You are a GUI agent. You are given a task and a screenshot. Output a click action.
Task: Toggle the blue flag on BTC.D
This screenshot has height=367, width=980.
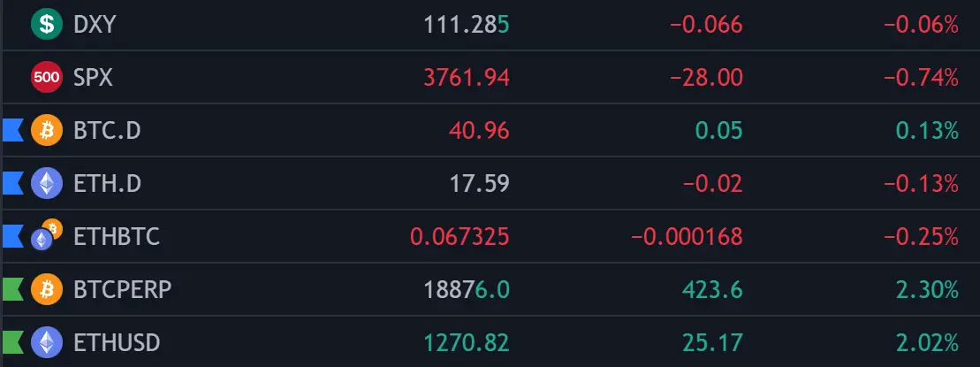click(x=12, y=131)
